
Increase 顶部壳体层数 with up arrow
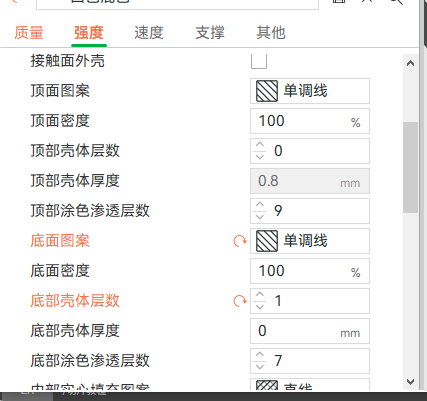[260, 145]
